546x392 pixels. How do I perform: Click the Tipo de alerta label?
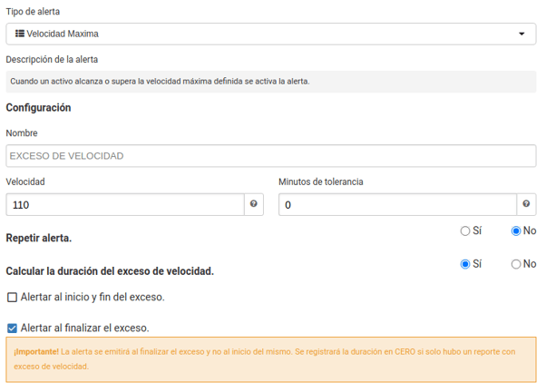(x=33, y=12)
